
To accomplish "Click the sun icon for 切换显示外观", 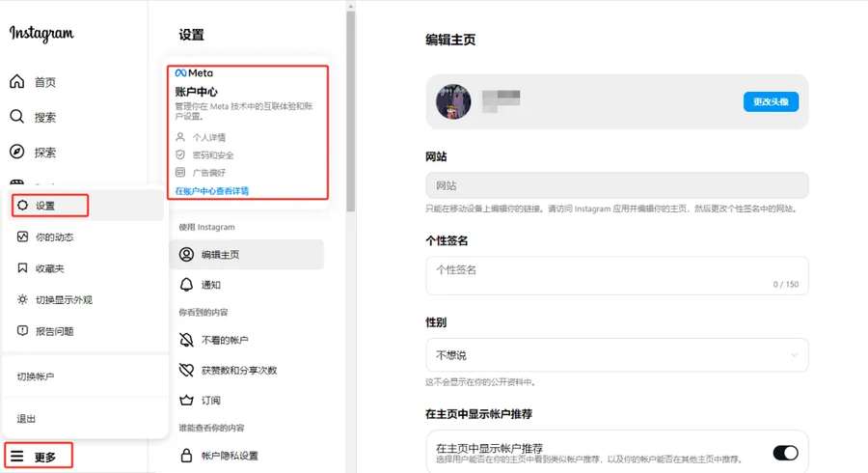I will (x=22, y=299).
